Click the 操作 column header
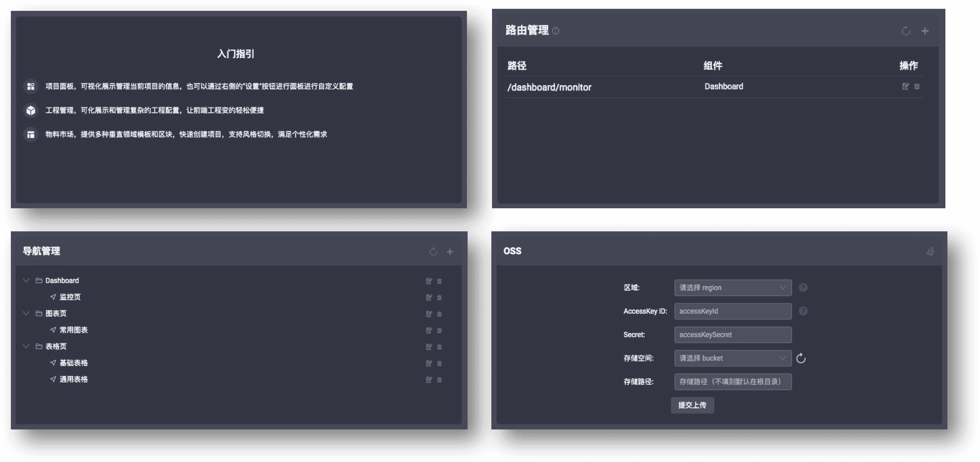980x462 pixels. pyautogui.click(x=908, y=66)
